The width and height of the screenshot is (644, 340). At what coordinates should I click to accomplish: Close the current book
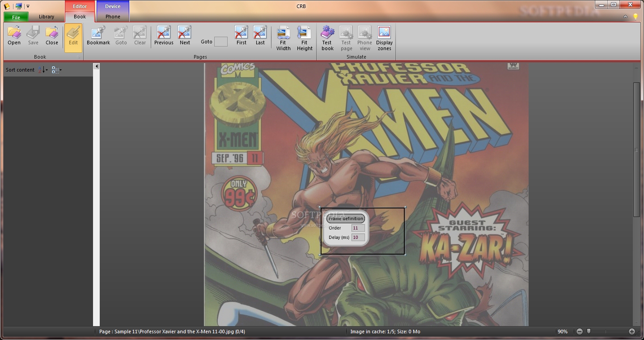[x=52, y=35]
